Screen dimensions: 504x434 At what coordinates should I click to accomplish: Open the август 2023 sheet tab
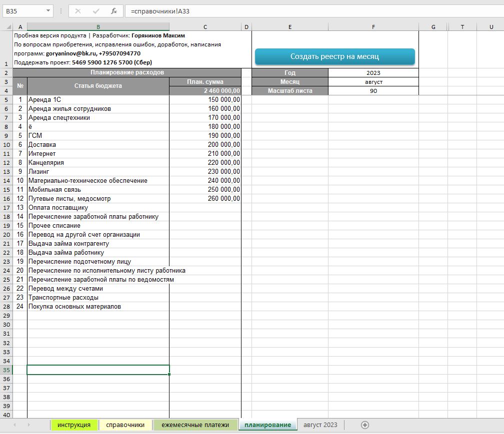coord(320,425)
